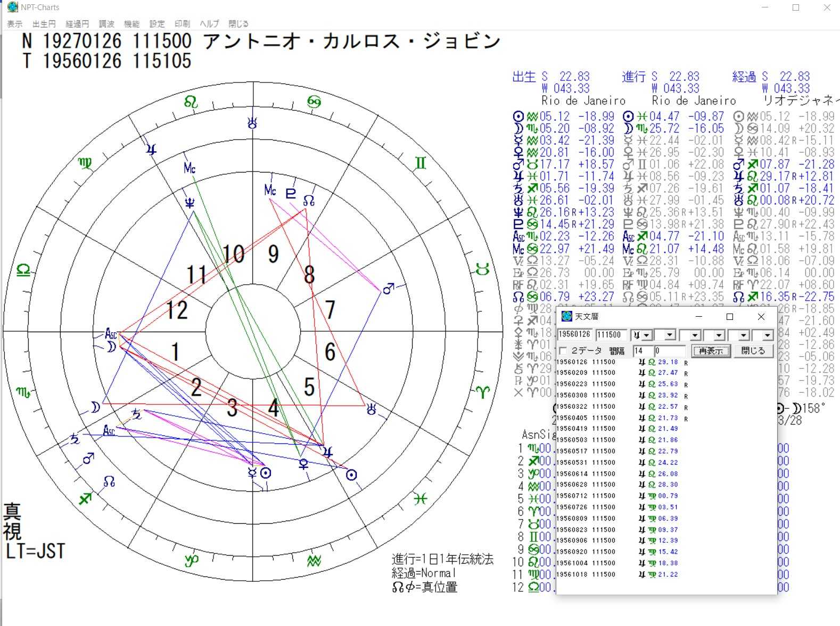Select the Capricorn glyph on the wheel rim
This screenshot has height=626, width=840.
click(x=191, y=561)
